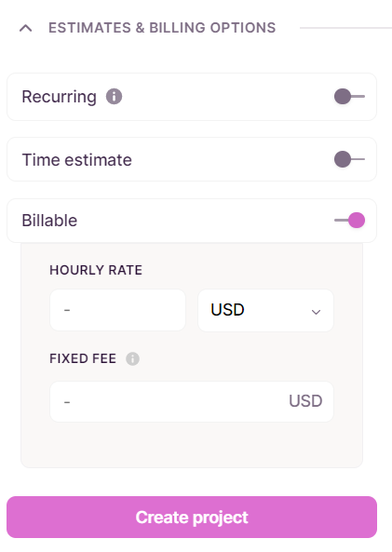
Task: Open the Recurring info tooltip icon
Action: coord(115,97)
